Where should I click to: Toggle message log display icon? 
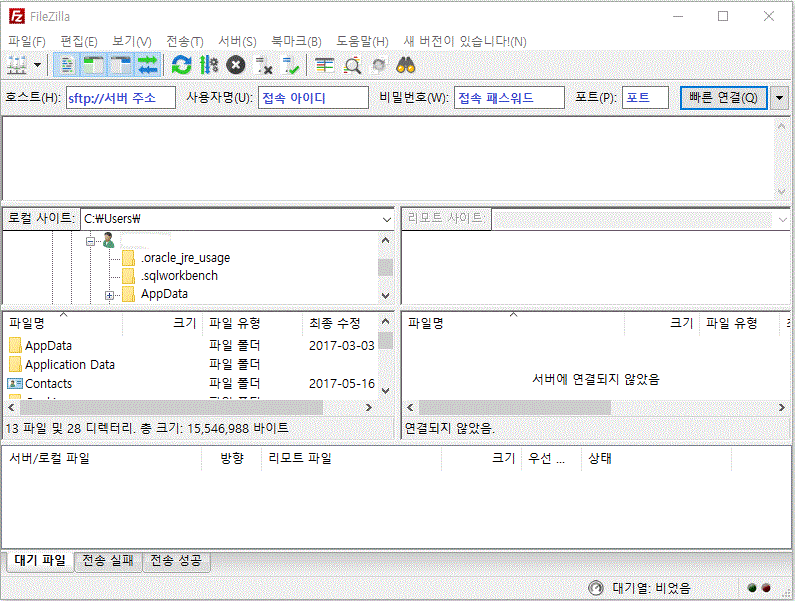pos(67,66)
